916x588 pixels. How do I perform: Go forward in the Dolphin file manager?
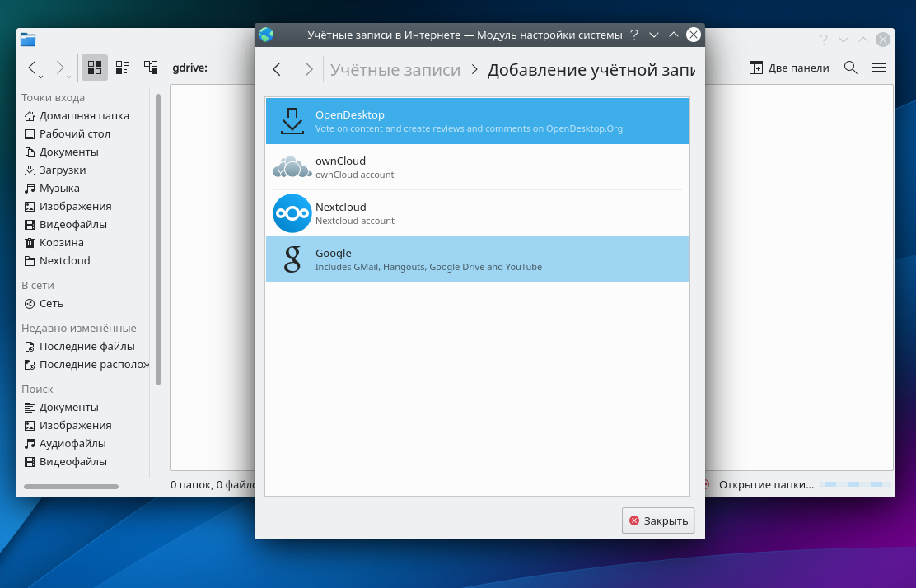click(x=59, y=68)
